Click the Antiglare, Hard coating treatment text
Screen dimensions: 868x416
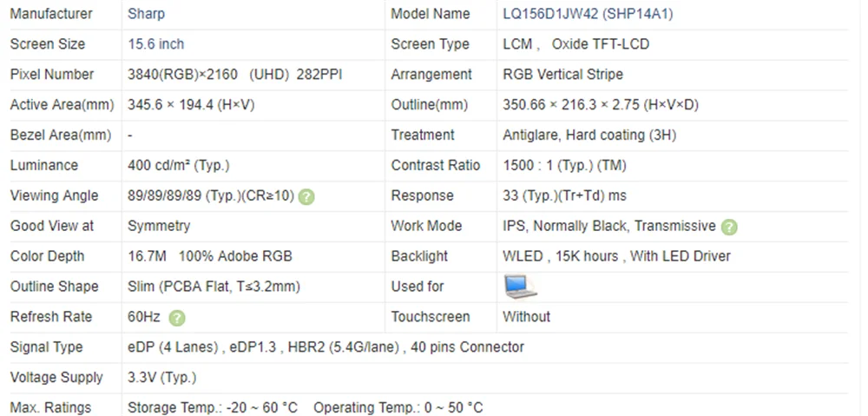tap(589, 135)
